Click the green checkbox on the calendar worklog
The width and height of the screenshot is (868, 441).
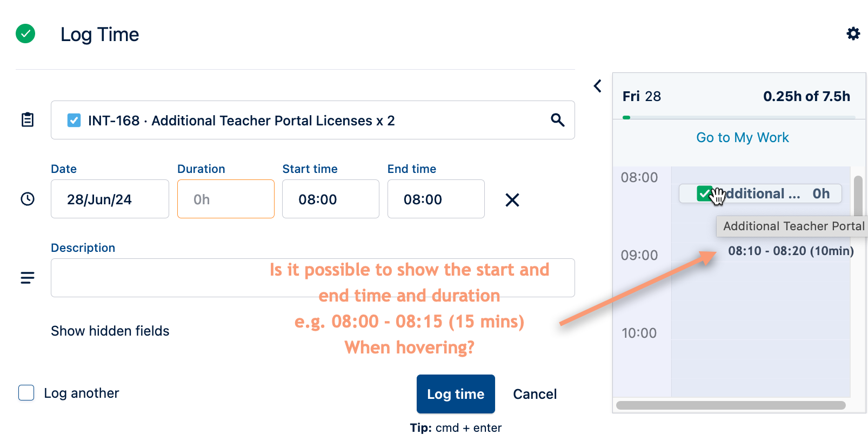pyautogui.click(x=704, y=193)
